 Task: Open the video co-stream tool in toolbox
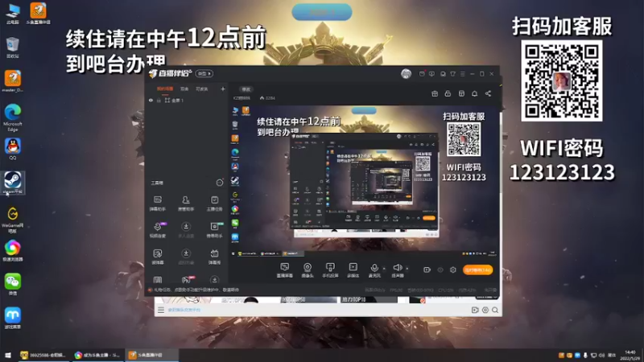[x=157, y=230]
